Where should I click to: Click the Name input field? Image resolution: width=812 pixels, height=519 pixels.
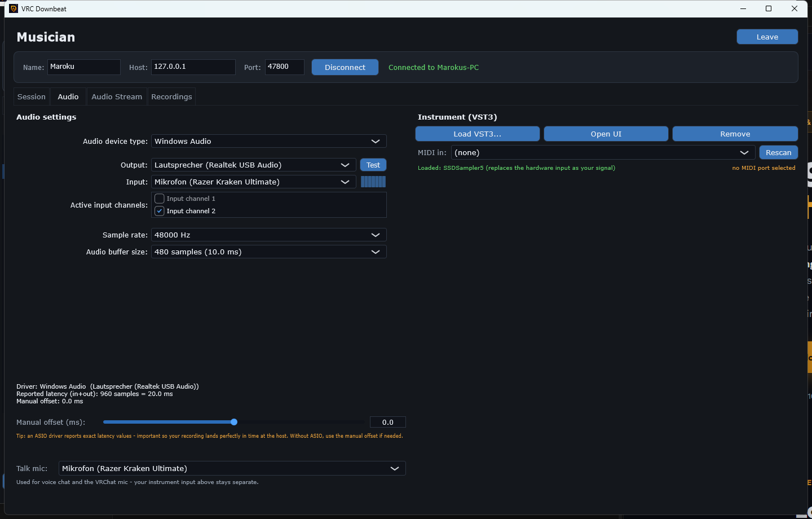click(x=84, y=67)
